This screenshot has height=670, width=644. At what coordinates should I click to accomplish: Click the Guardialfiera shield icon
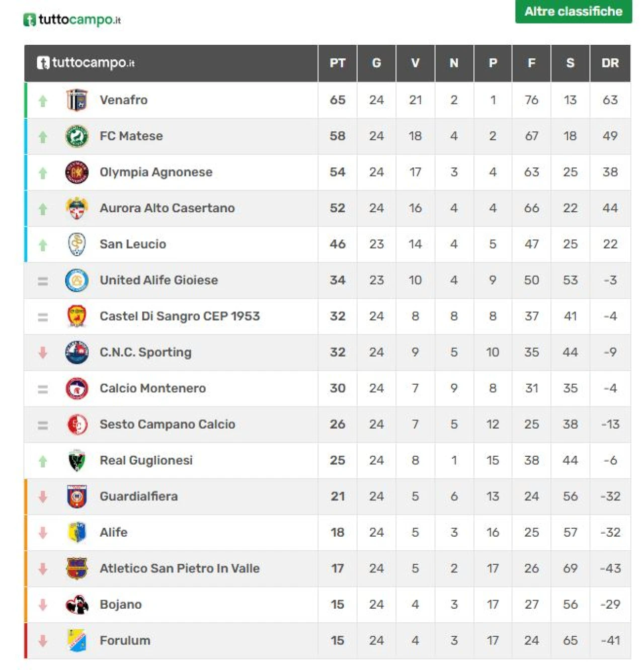tap(77, 497)
